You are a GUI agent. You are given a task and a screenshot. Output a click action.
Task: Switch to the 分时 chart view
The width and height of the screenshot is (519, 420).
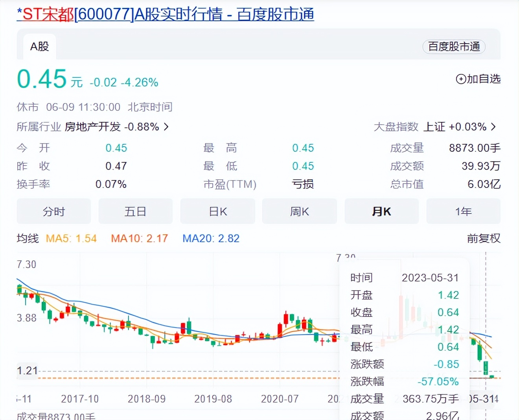(x=53, y=211)
